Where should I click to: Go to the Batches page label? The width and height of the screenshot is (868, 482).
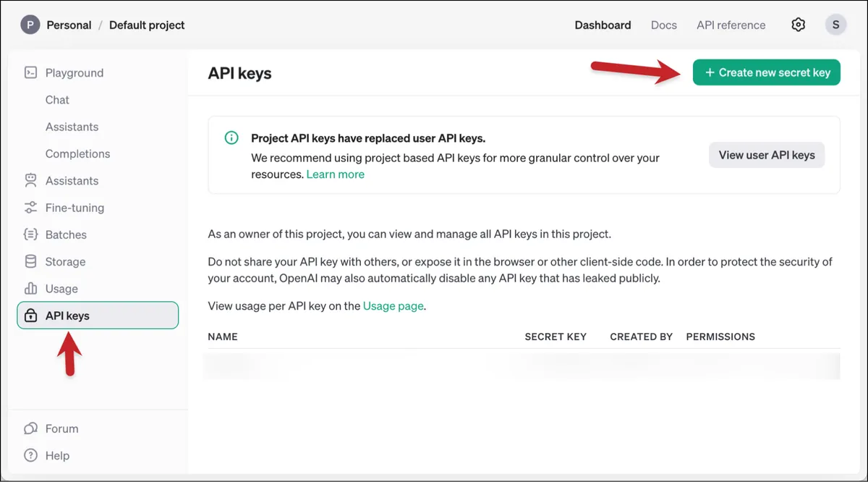point(66,234)
